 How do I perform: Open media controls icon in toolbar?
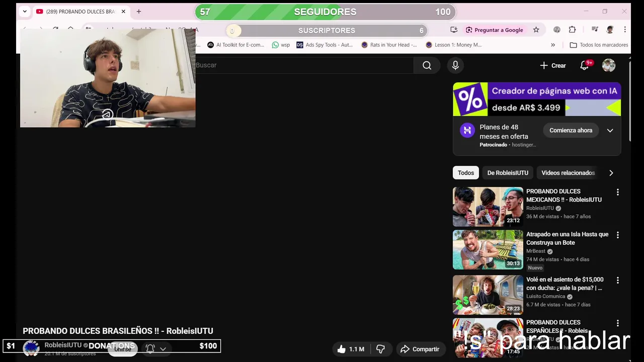(595, 30)
